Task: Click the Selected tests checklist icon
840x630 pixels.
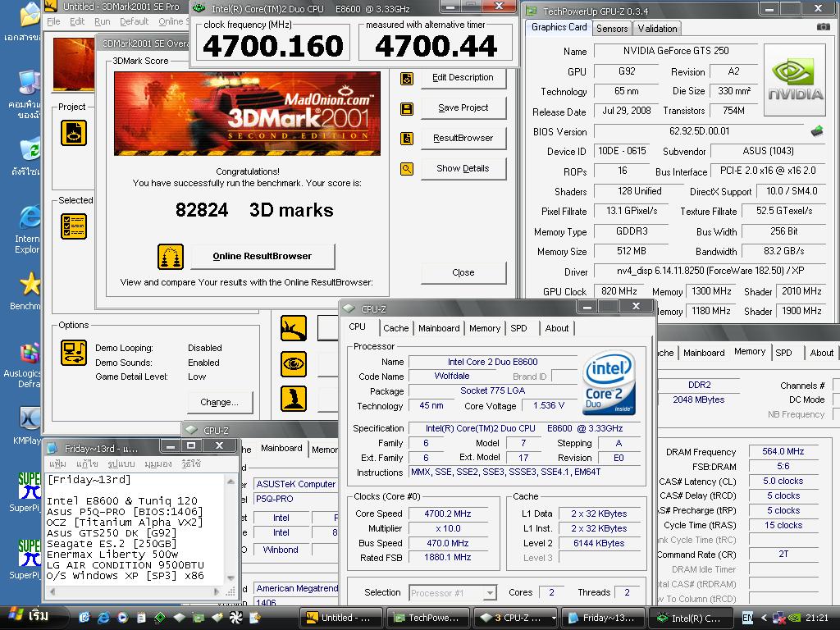Action: (74, 226)
